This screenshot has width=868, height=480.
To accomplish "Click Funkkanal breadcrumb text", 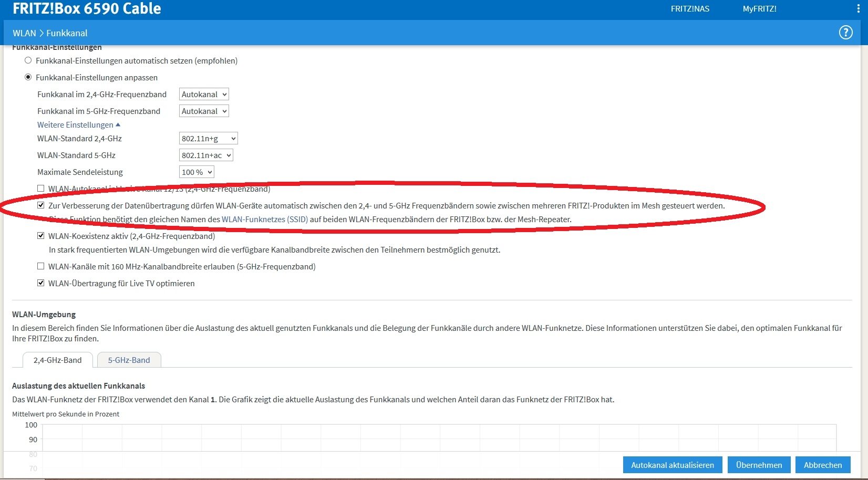I will pyautogui.click(x=67, y=33).
